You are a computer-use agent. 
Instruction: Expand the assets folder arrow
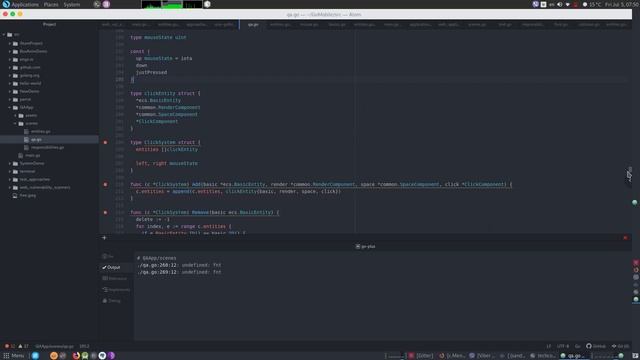(x=16, y=116)
